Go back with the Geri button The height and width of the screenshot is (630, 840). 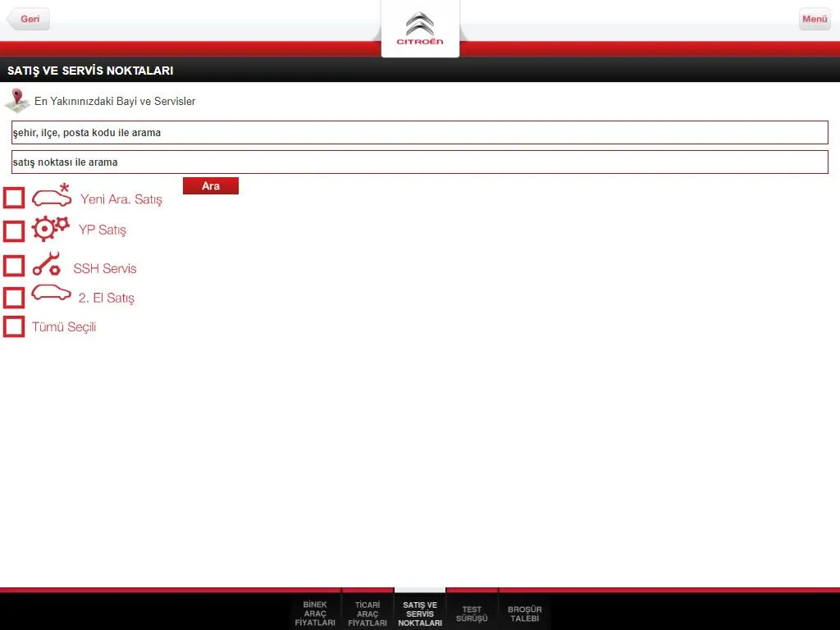click(x=29, y=19)
